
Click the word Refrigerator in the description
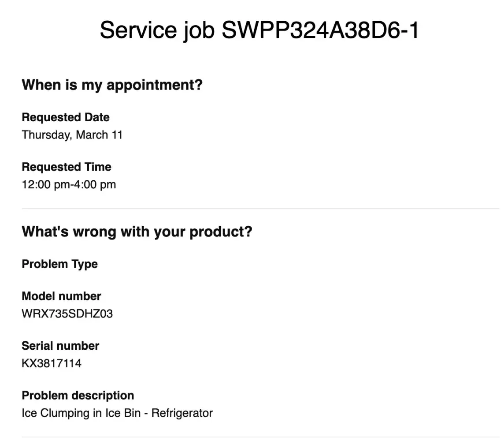182,413
